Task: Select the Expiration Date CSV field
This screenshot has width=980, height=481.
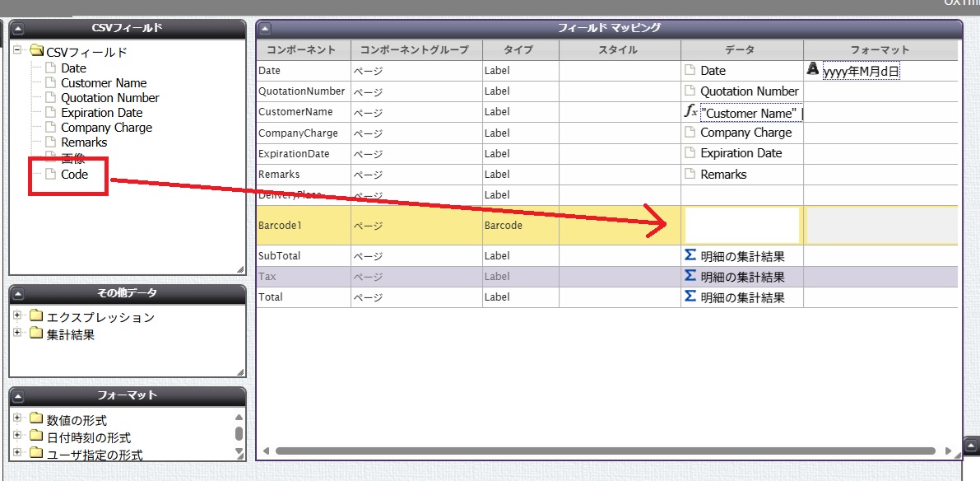Action: pyautogui.click(x=101, y=112)
